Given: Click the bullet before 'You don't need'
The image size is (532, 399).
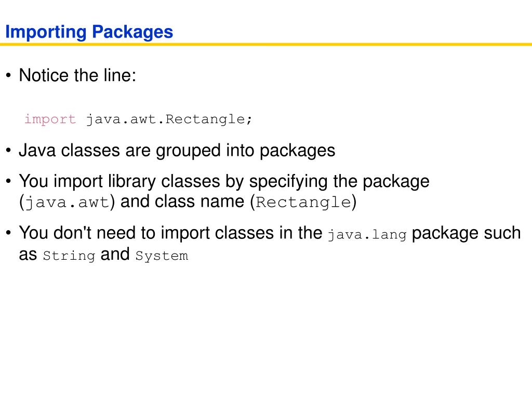Looking at the screenshot, I should point(8,233).
